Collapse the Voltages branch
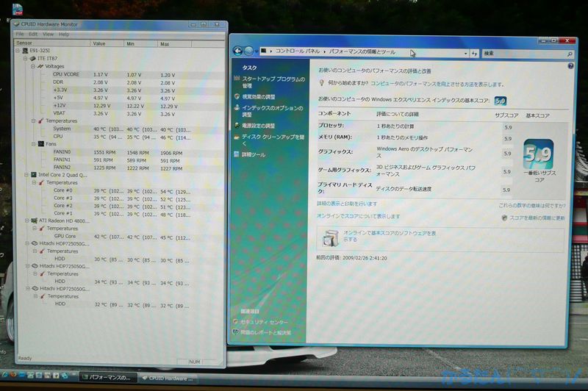The image size is (588, 391). tap(33, 66)
